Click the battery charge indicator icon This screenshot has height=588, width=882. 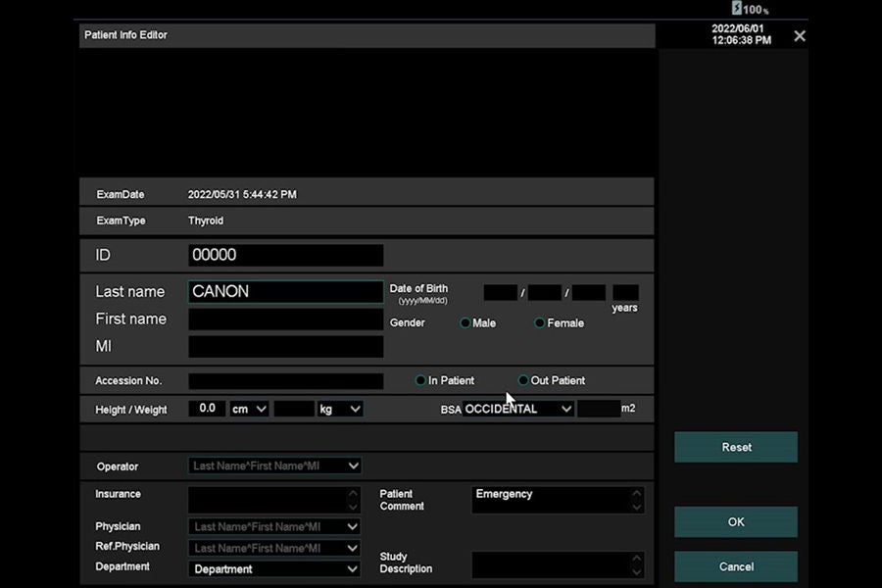coord(737,8)
